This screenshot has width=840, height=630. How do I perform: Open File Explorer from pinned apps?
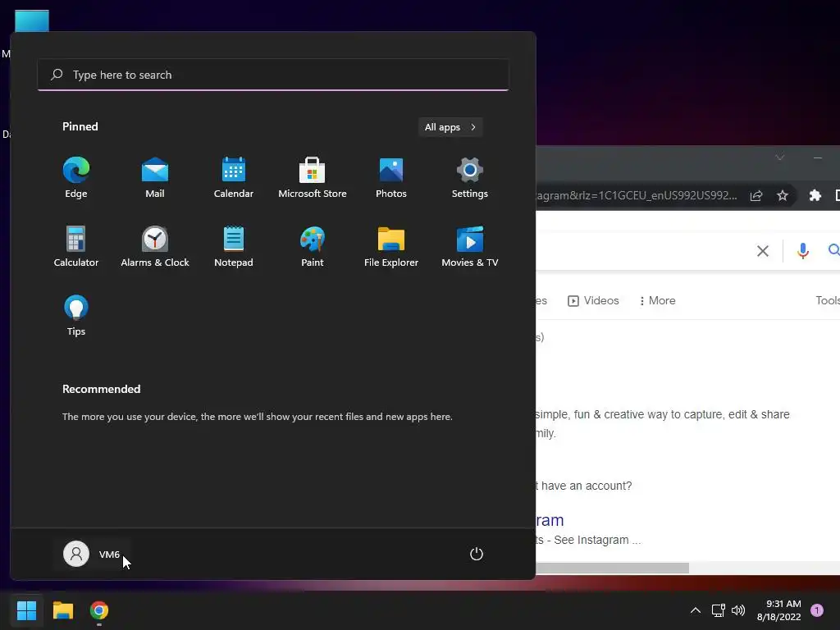click(x=391, y=246)
